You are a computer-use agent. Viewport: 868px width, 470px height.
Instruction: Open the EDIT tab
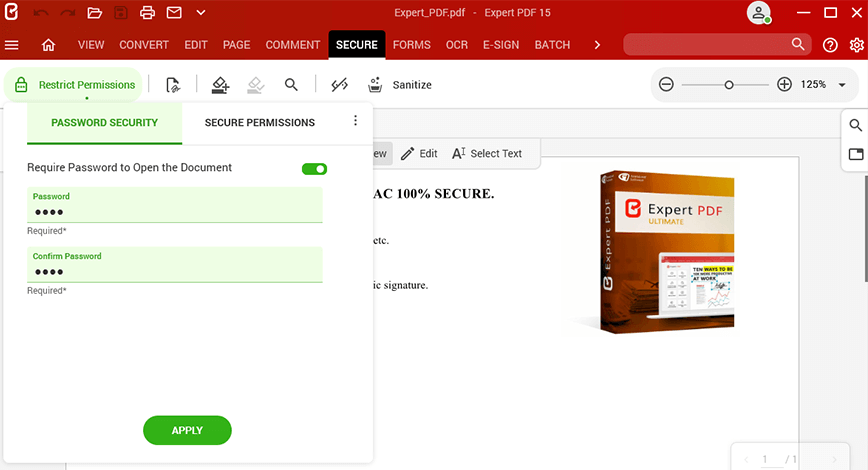pos(196,45)
